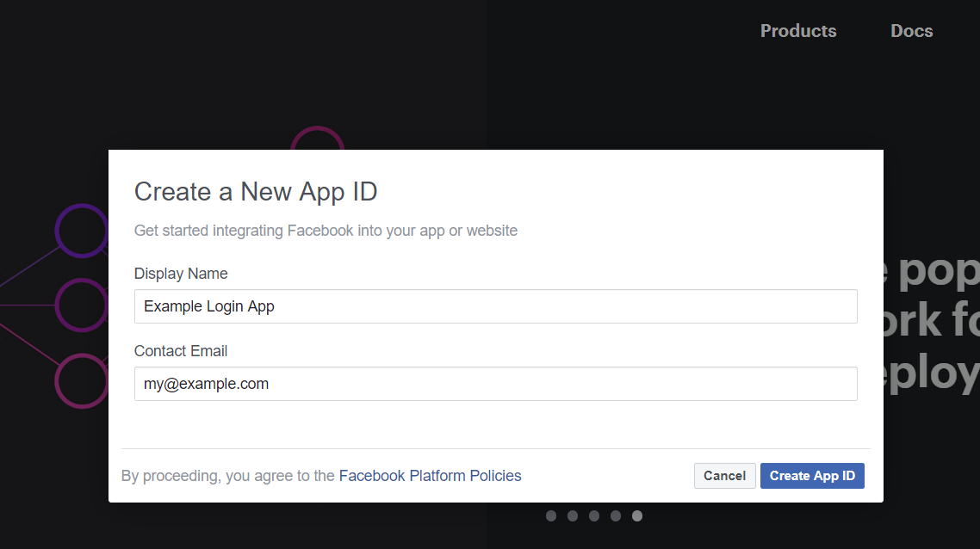Image resolution: width=980 pixels, height=549 pixels.
Task: Click the 'Create a New App ID' heading
Action: pyautogui.click(x=256, y=192)
